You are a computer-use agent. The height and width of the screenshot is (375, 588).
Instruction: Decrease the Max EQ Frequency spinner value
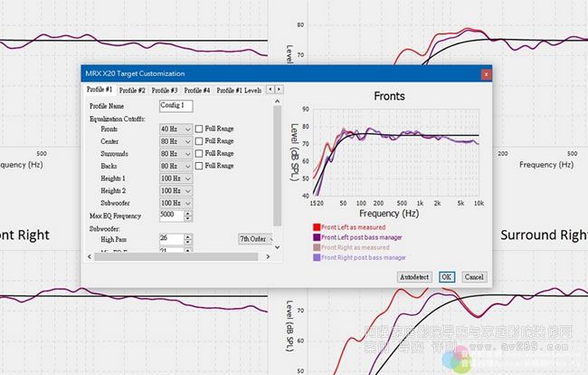coord(188,217)
